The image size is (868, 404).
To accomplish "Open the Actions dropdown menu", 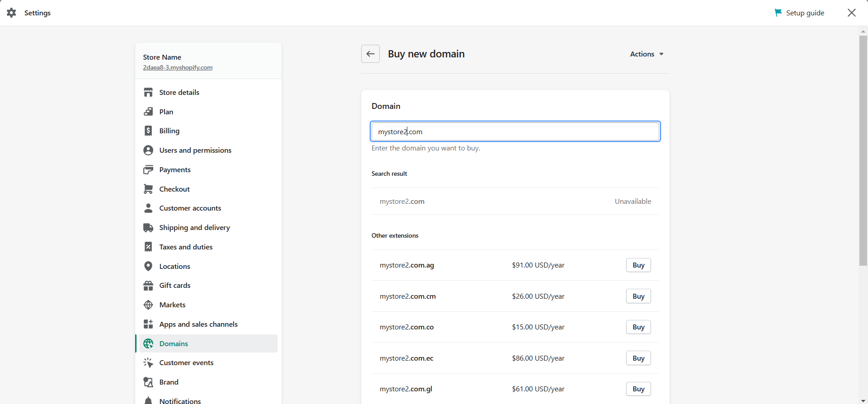I will point(647,54).
